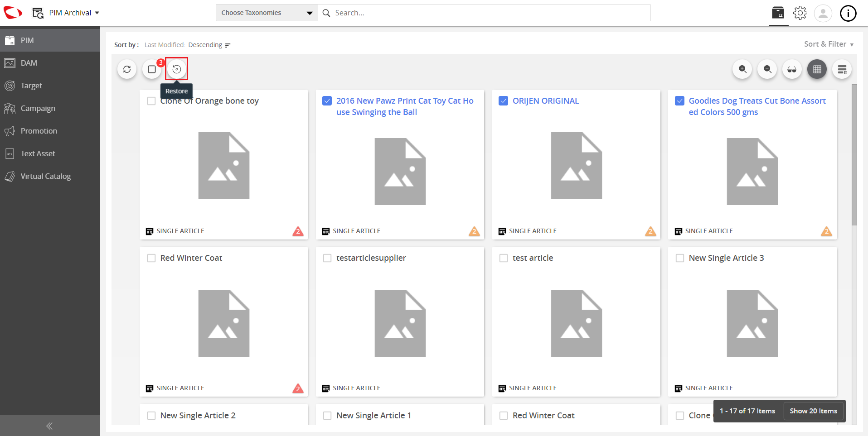The height and width of the screenshot is (436, 868).
Task: Check New Single Article 3 checkbox
Action: (680, 258)
